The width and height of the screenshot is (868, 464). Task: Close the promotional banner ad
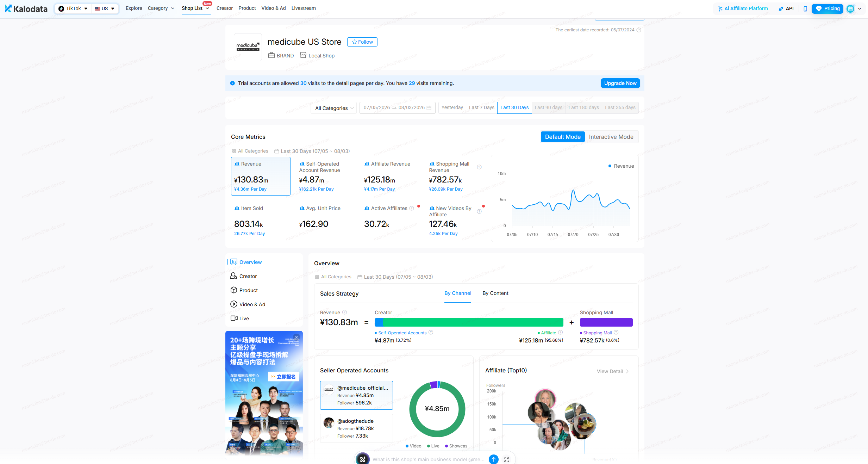tap(296, 337)
